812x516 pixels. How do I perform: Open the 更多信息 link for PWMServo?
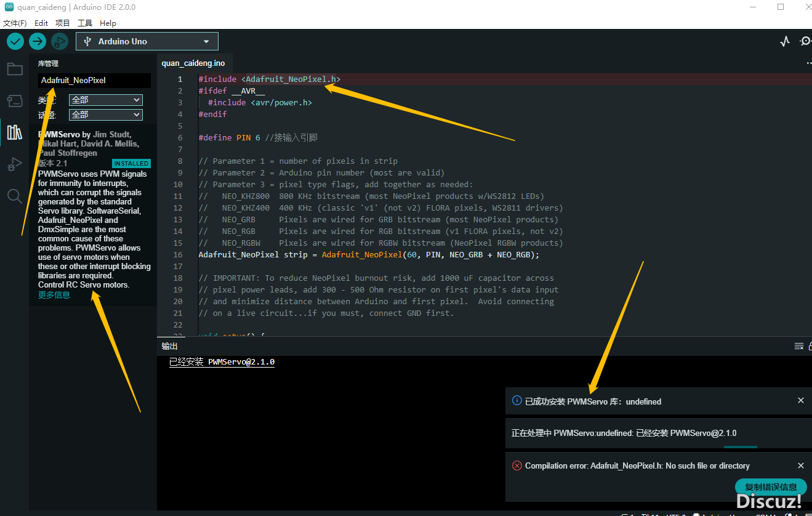54,295
